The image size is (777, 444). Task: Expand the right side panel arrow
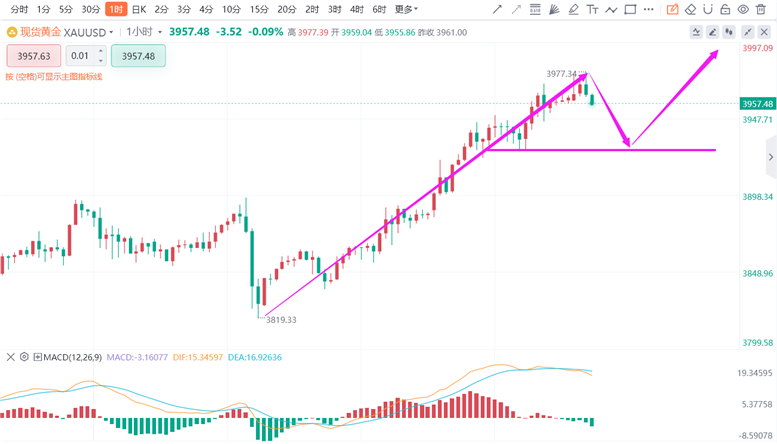tap(770, 157)
